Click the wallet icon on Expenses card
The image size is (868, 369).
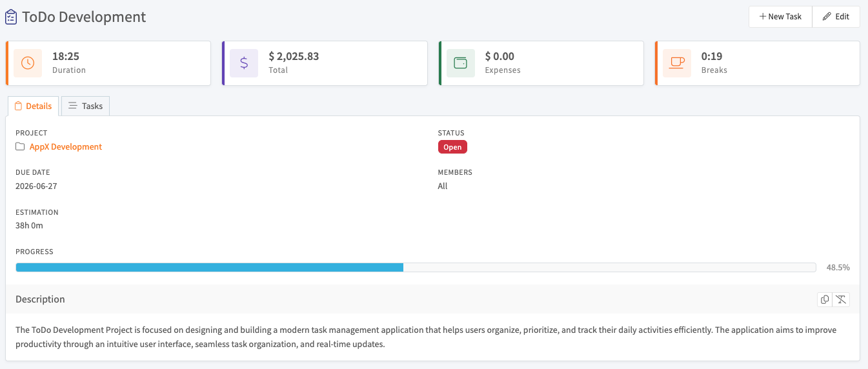click(461, 63)
